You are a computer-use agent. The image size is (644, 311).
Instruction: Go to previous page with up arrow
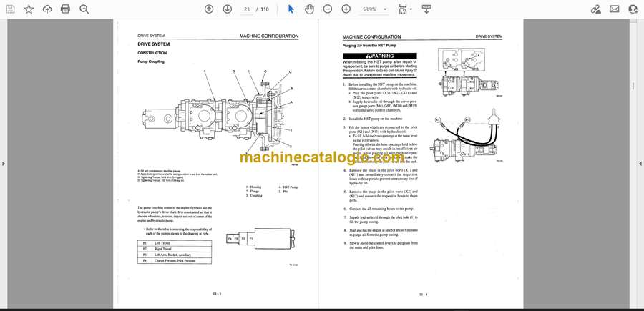tap(209, 9)
